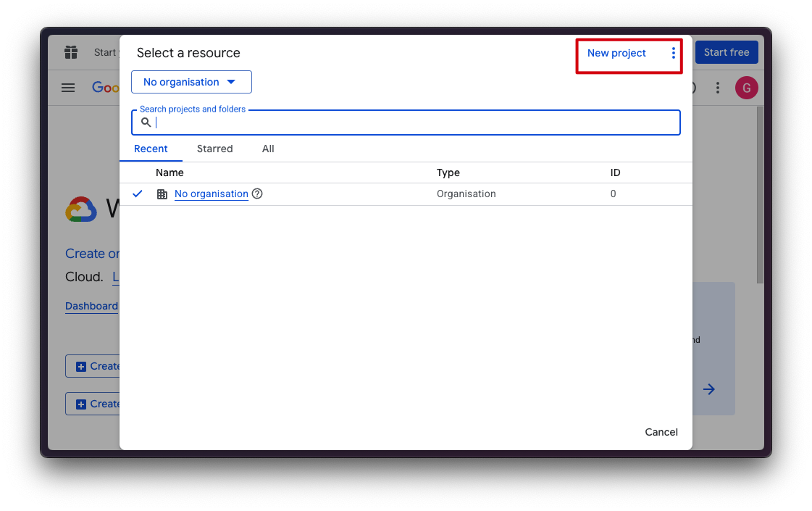Click the Google Cloud logo on welcome page
Screen dimensions: 812x511
(81, 209)
